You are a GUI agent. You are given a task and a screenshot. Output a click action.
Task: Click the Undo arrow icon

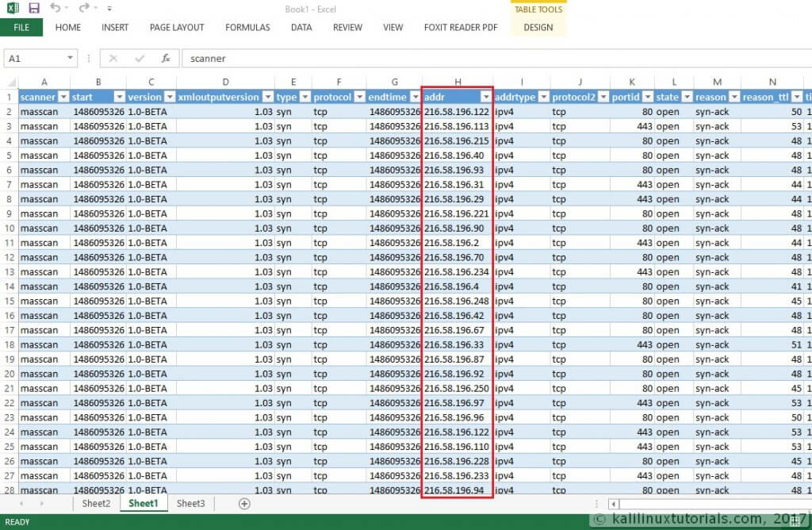55,8
